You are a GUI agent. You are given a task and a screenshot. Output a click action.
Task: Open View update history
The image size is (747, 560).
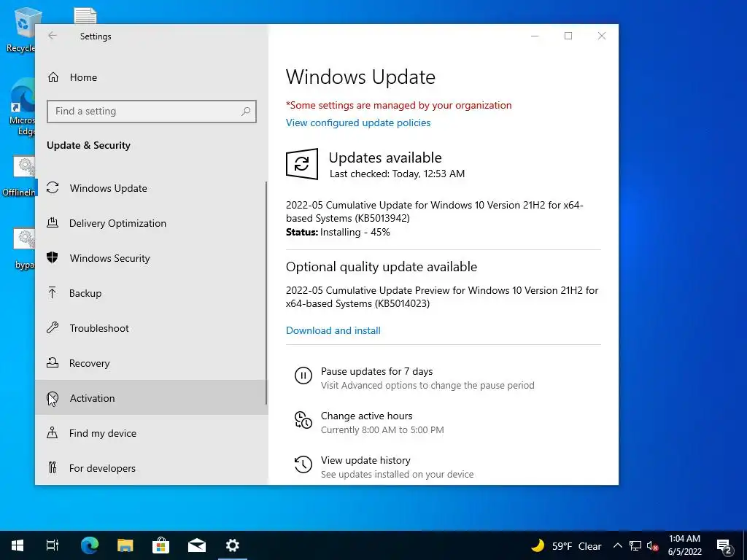tap(366, 461)
